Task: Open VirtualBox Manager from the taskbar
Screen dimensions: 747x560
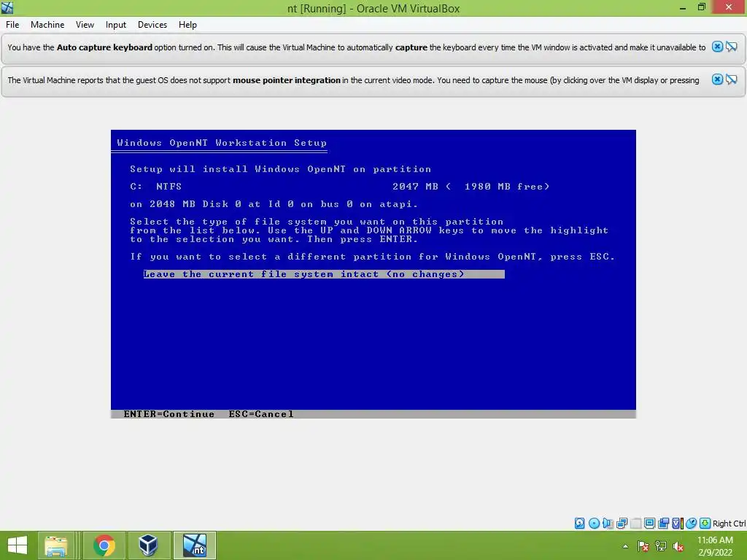Action: click(147, 545)
